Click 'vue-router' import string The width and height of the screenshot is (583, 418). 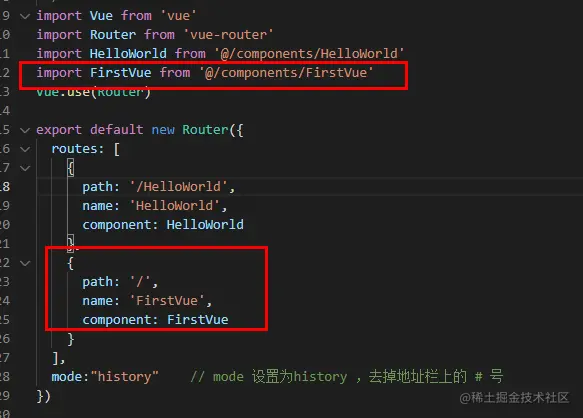click(x=228, y=35)
